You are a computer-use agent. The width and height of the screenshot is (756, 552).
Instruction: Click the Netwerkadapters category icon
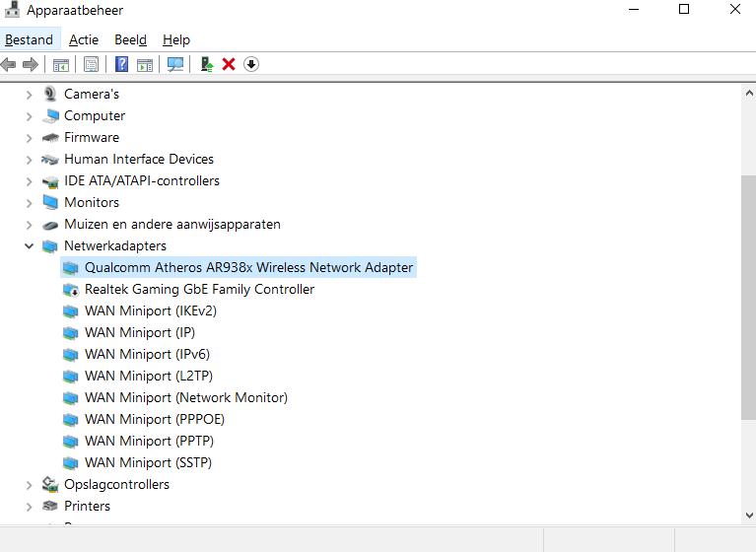50,246
